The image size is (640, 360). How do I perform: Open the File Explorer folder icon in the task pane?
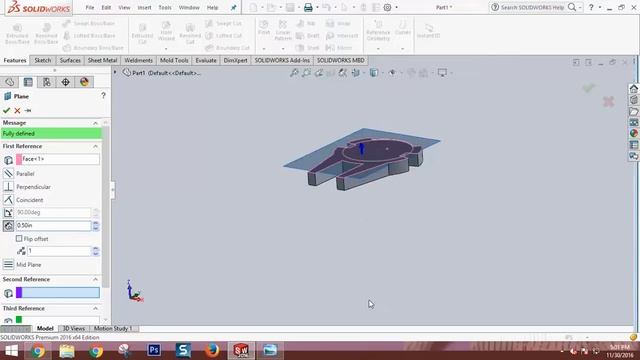tap(633, 111)
